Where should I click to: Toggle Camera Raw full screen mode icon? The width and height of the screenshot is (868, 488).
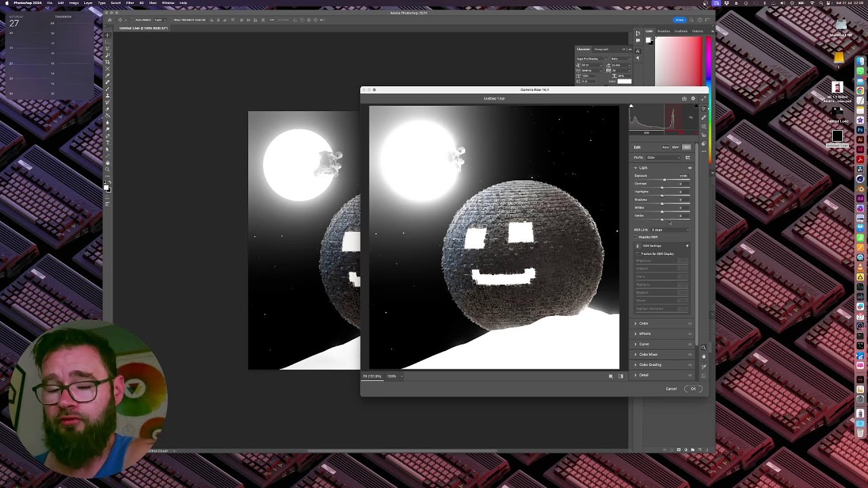coord(703,99)
